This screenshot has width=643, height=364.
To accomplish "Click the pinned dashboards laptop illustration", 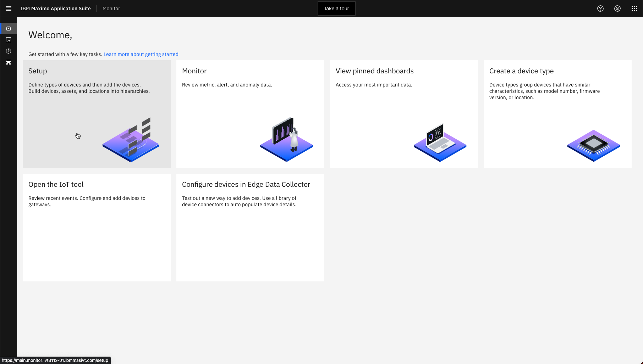I will coord(440,142).
